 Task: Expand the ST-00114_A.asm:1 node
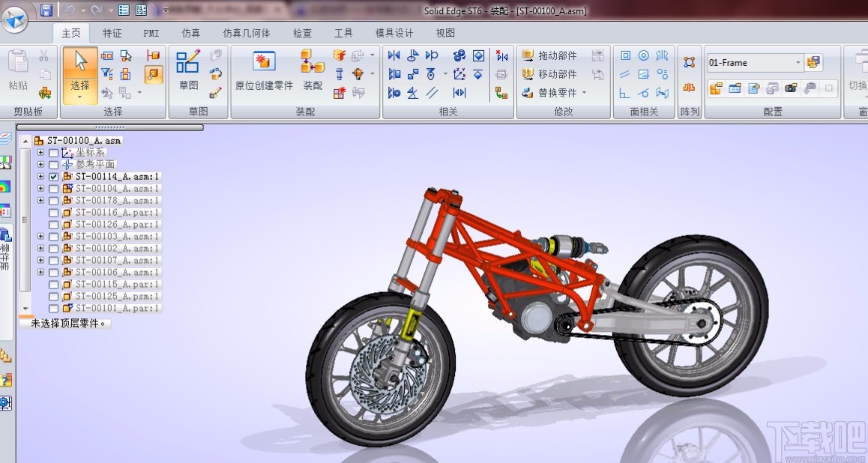tap(41, 177)
